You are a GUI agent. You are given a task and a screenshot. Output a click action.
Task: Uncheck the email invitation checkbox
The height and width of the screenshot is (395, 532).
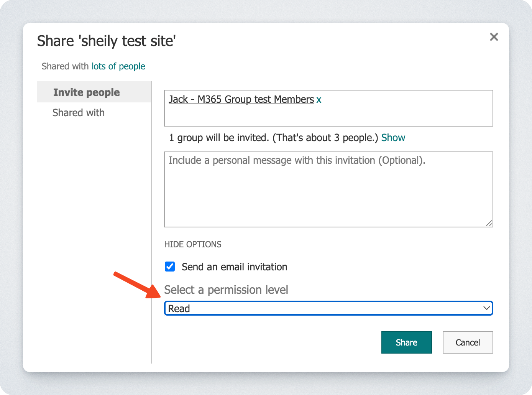tap(170, 267)
